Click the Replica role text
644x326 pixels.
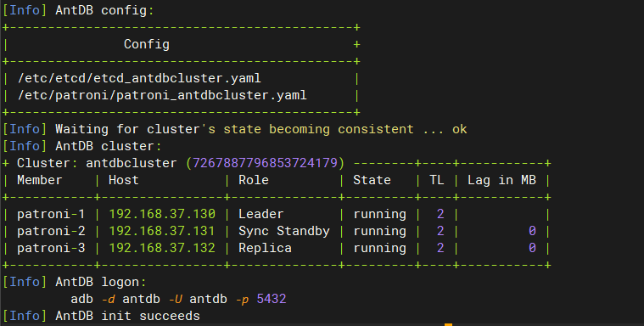[x=265, y=248]
